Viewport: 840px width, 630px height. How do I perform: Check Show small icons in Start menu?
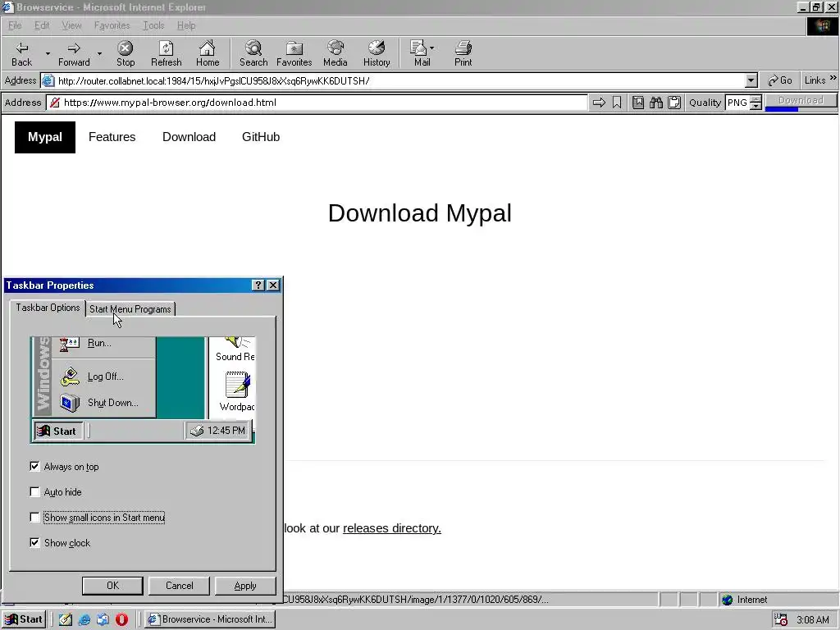point(34,518)
